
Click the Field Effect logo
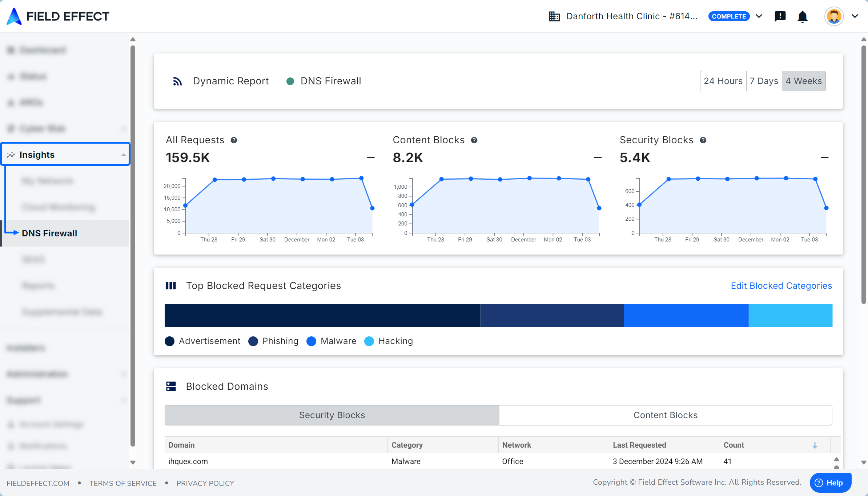tap(58, 16)
